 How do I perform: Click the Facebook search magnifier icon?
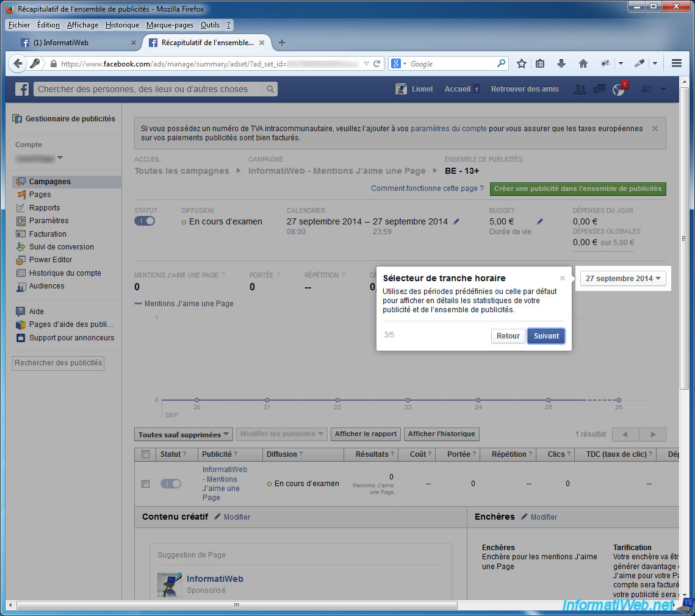pyautogui.click(x=270, y=89)
